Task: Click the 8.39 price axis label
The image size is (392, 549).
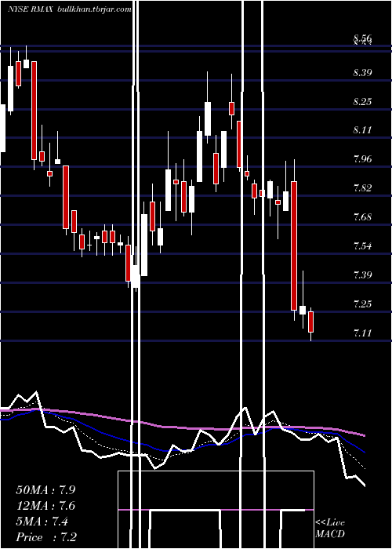Action: click(362, 73)
